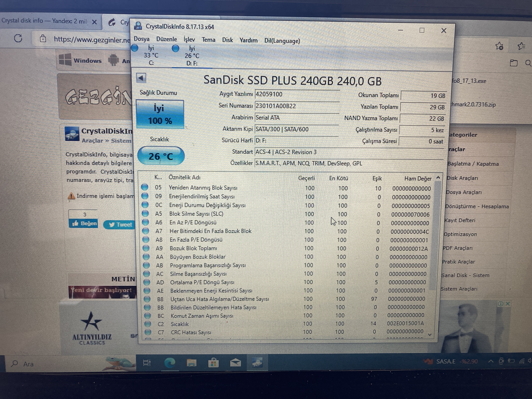Click Task View icon in taskbar
The width and height of the screenshot is (532, 399).
point(147,363)
